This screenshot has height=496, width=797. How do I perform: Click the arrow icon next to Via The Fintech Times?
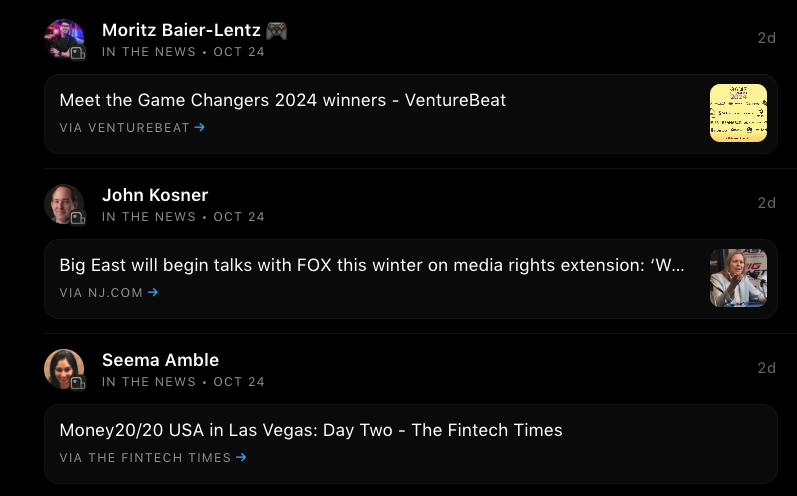tap(241, 457)
